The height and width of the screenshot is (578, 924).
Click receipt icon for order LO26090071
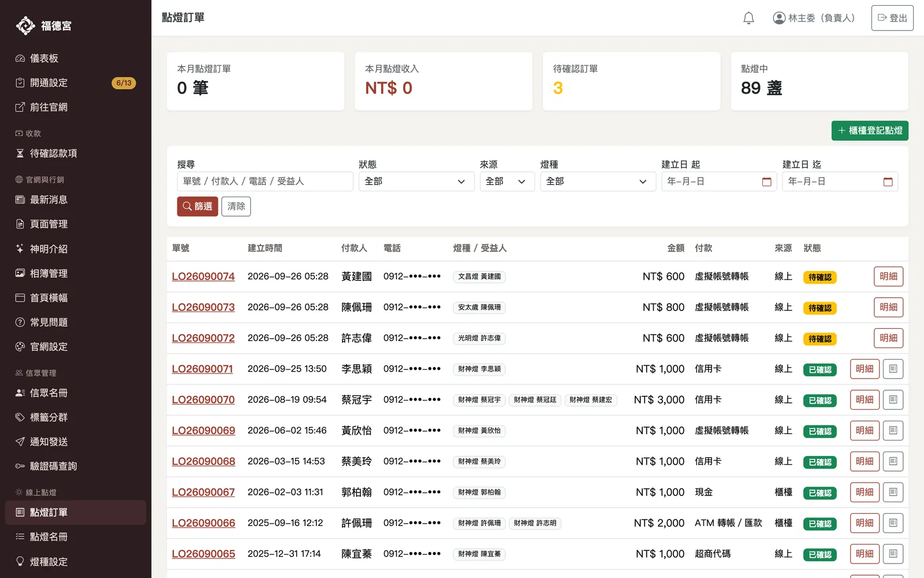893,369
